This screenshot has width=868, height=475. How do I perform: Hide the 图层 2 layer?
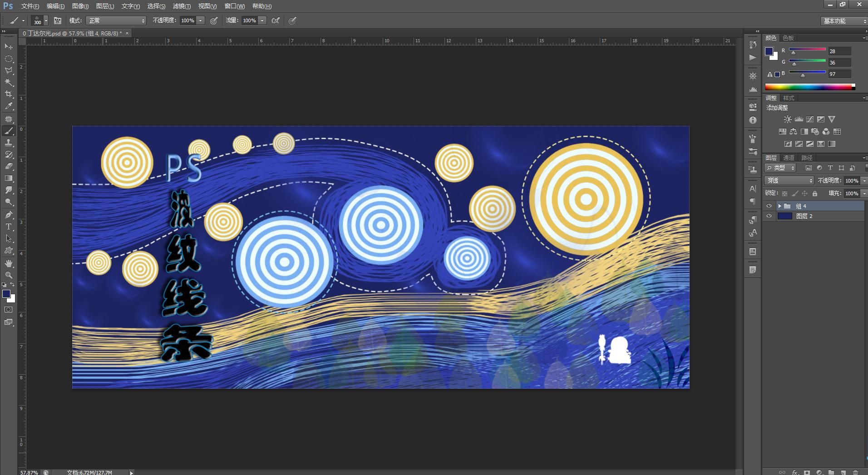(x=769, y=216)
